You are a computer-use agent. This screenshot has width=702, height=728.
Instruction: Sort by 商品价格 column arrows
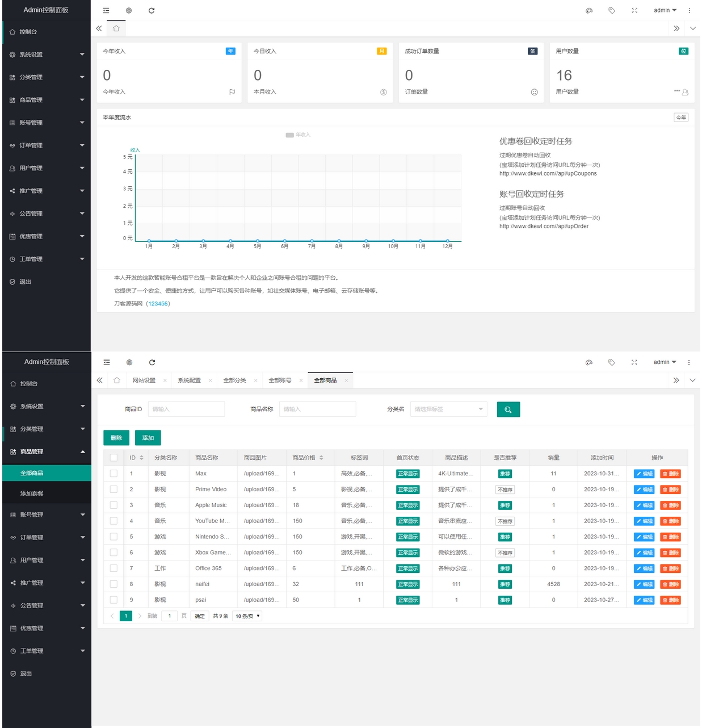(x=321, y=458)
